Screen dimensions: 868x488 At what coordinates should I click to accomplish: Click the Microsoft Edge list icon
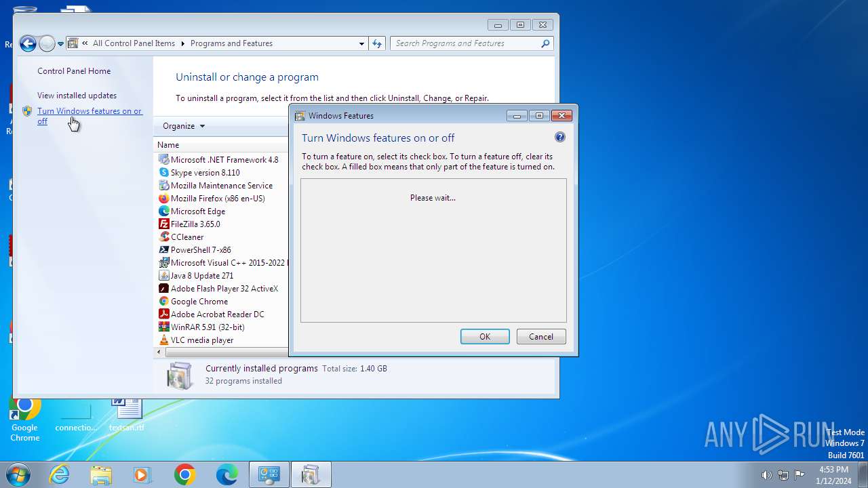click(163, 211)
